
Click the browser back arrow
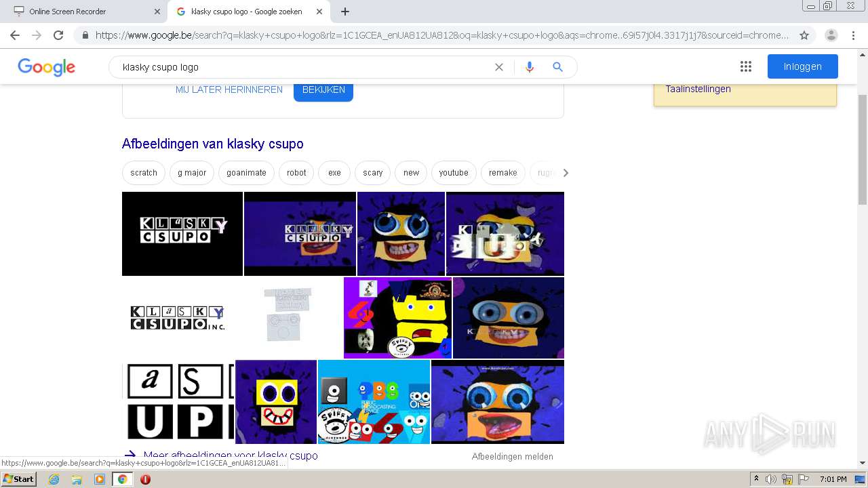tap(15, 35)
